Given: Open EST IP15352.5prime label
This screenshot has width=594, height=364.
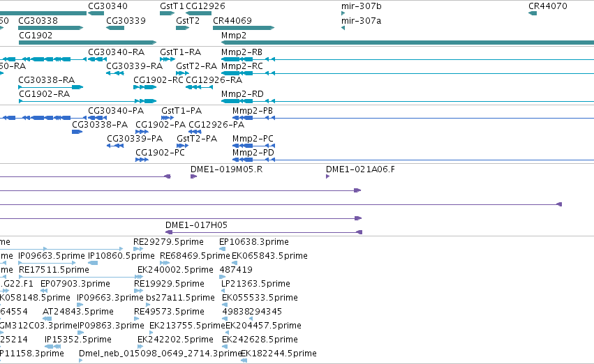Looking at the screenshot, I should point(78,340).
